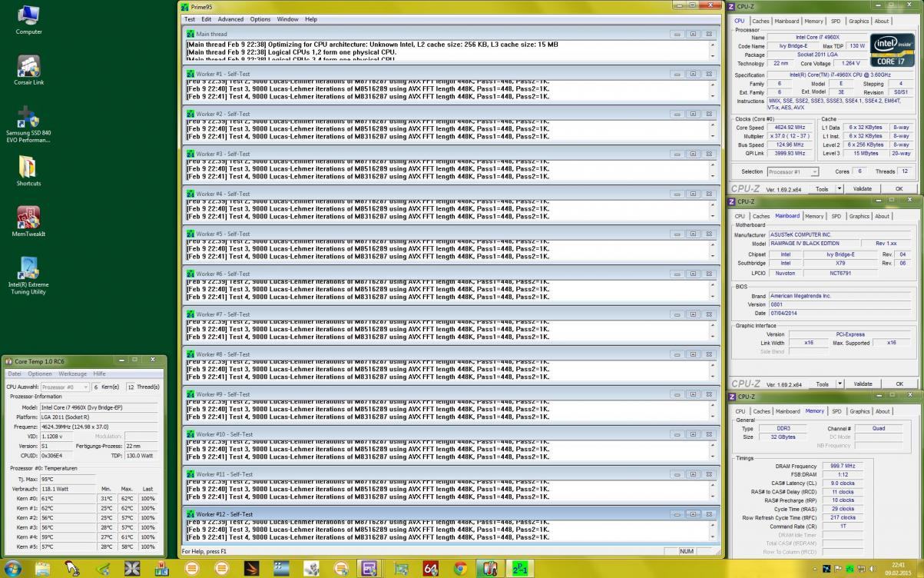Click the top CPU-Z window title icon
This screenshot has width=924, height=578.
732,7
